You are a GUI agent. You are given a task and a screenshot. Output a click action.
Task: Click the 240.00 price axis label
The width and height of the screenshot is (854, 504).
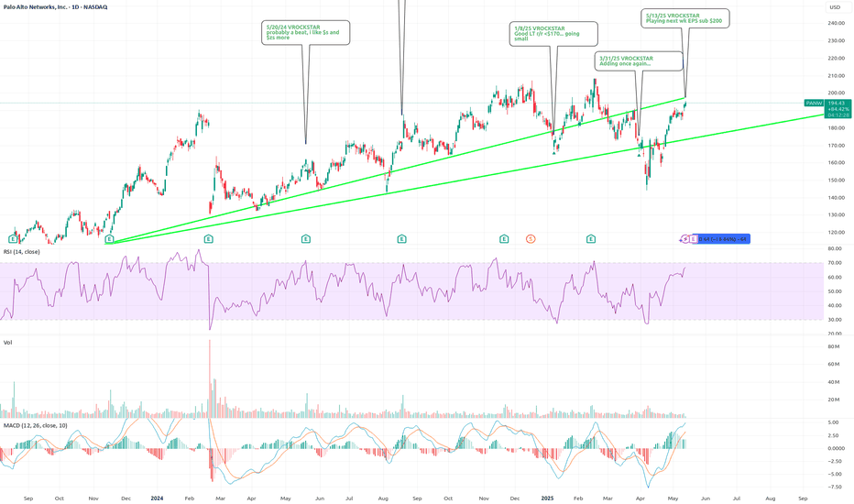[x=836, y=24]
